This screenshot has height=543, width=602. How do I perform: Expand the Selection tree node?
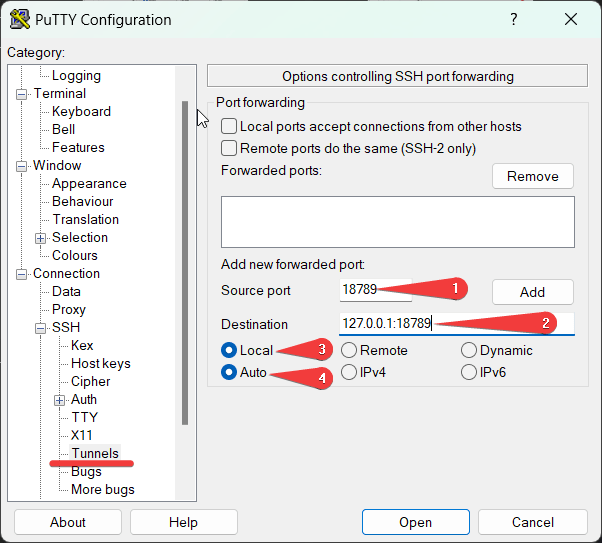41,238
